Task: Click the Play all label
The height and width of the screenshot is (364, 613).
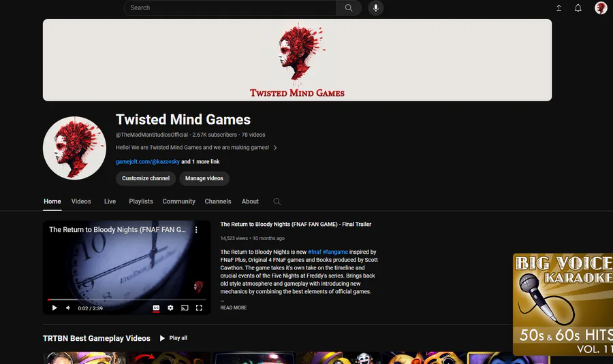Action: [x=178, y=338]
